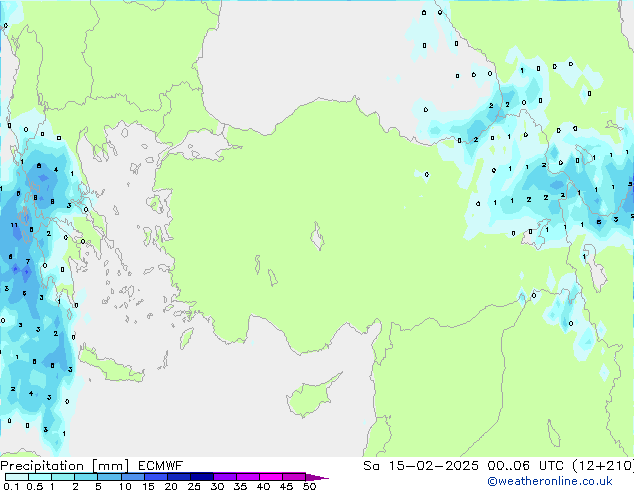The image size is (634, 490).
Task: Pick the 10–15 mm legend swatch
Action: click(x=132, y=477)
